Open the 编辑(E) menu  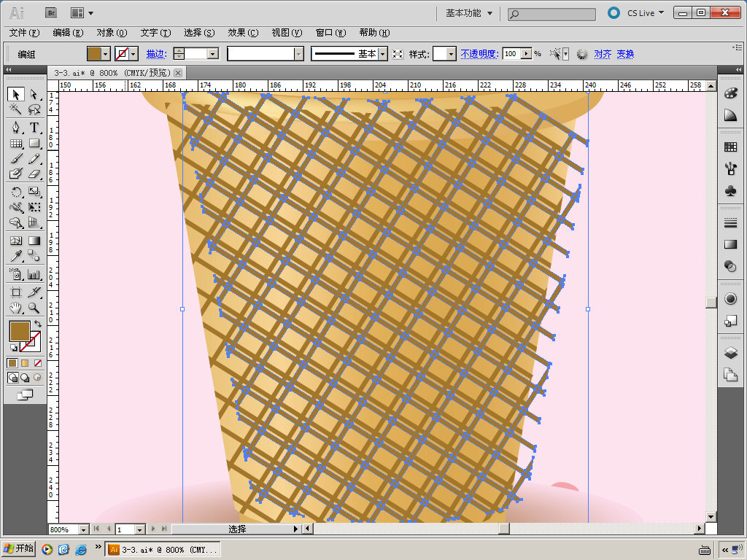coord(68,33)
